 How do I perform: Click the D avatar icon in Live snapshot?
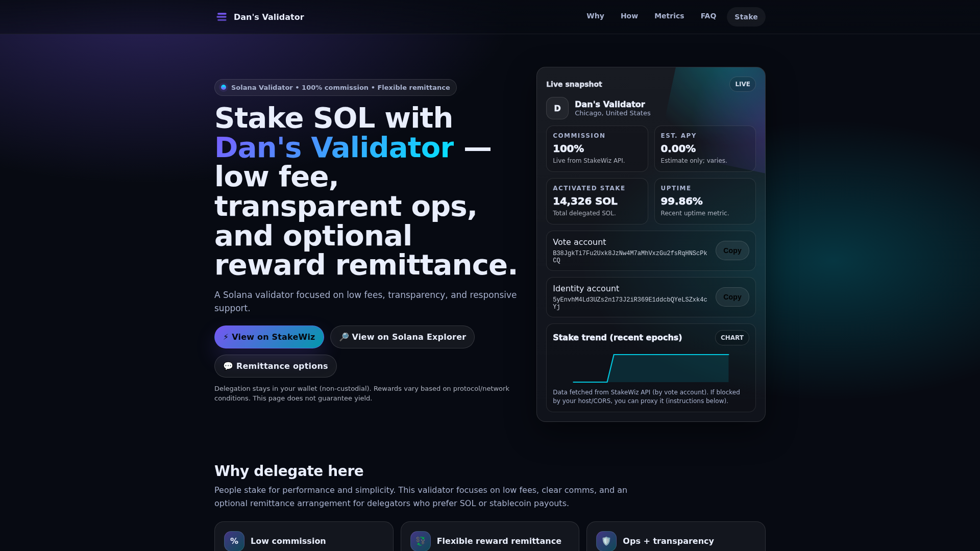tap(557, 108)
